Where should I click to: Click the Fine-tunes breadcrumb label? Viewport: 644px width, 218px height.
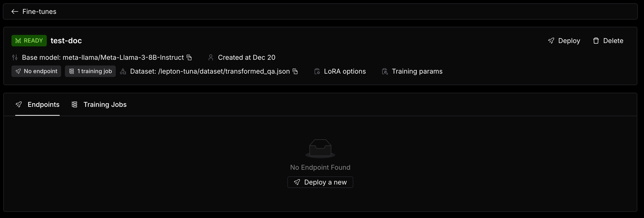click(x=39, y=11)
